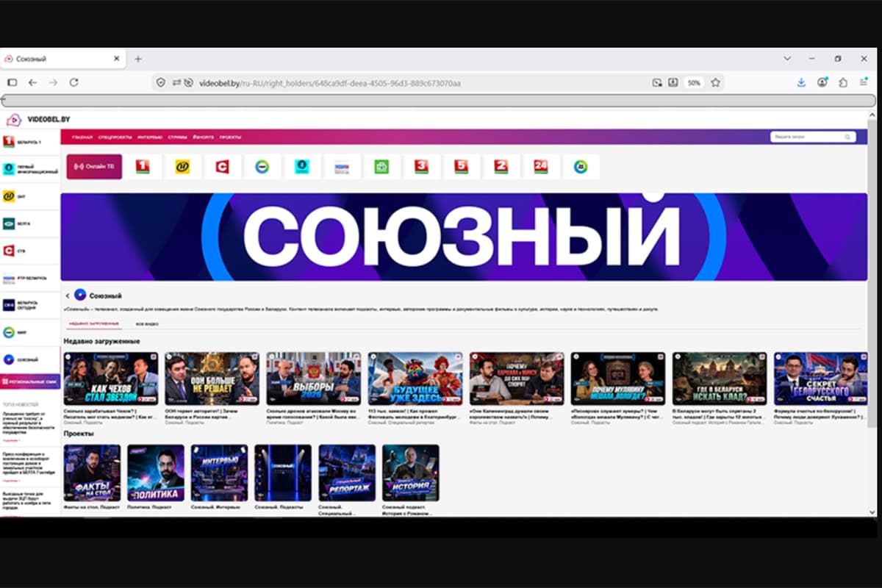
Task: Select ОНТ in the left sidebar
Action: (x=30, y=196)
